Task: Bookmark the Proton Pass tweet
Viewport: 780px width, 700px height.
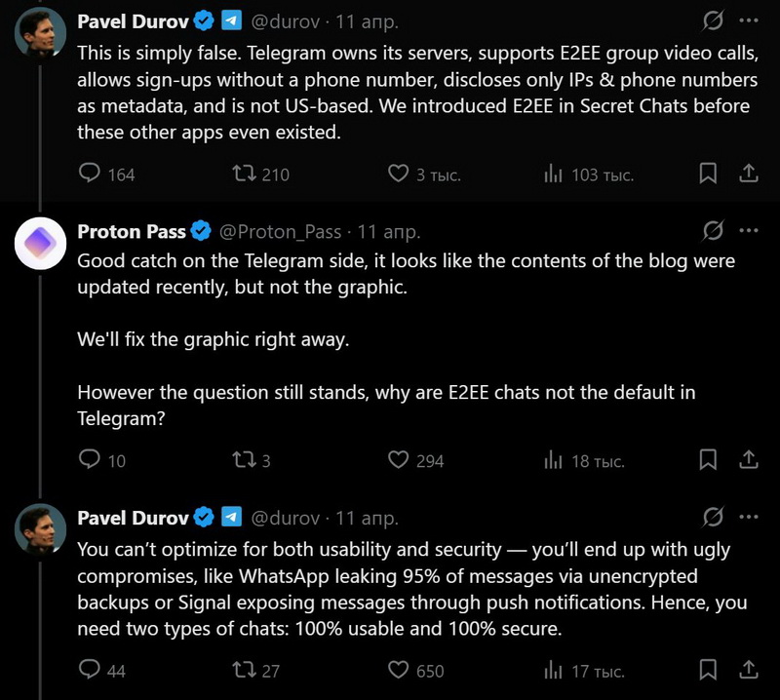Action: [x=709, y=459]
